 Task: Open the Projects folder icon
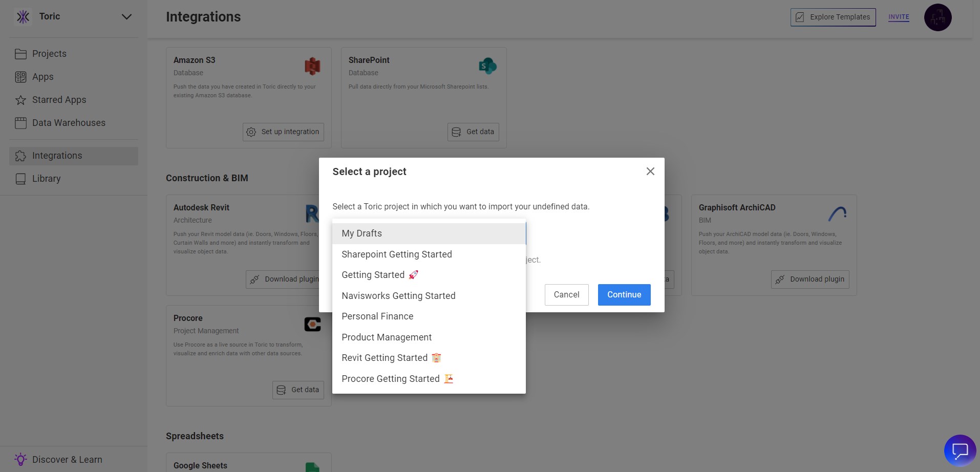pos(20,54)
